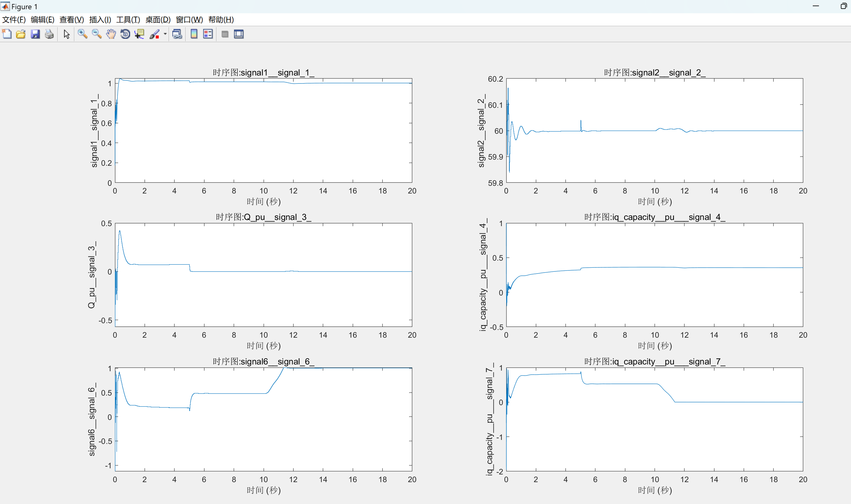
Task: Open the 窗口(W) menu
Action: [x=189, y=20]
